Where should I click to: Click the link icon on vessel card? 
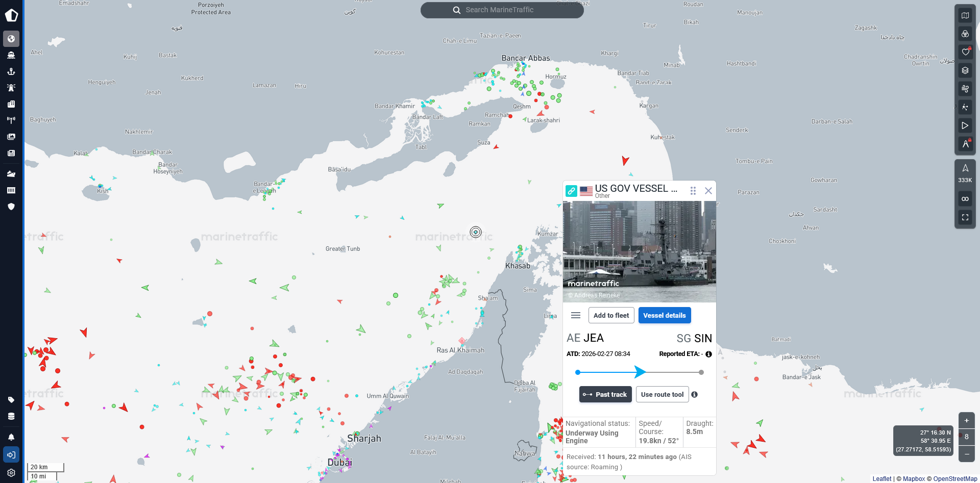571,191
